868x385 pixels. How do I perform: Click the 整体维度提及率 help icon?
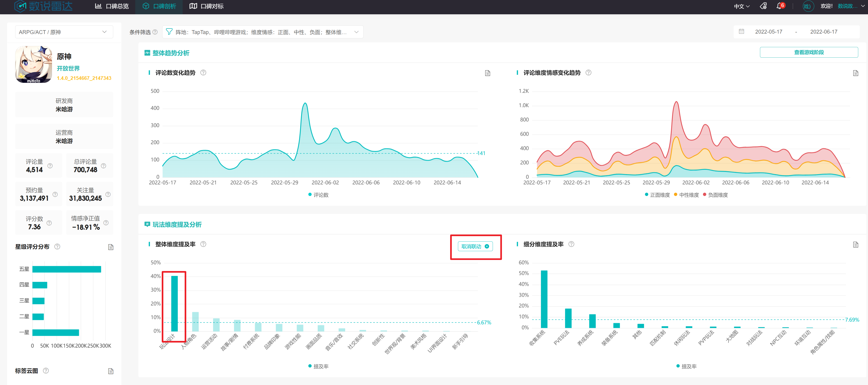pyautogui.click(x=203, y=244)
